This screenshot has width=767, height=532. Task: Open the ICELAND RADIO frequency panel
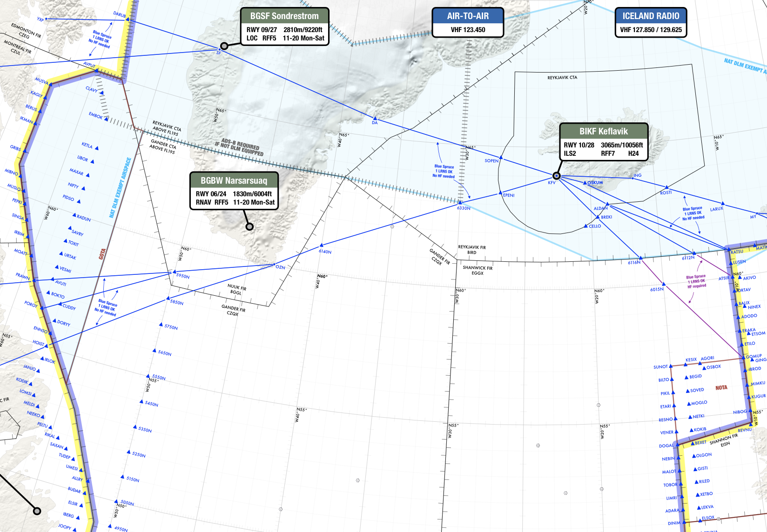point(650,22)
